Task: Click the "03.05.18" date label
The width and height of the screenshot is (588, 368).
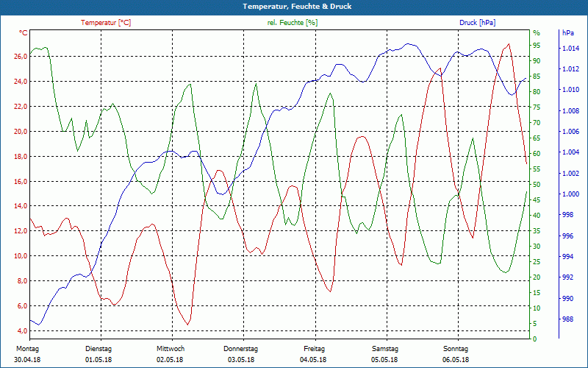Action: (x=241, y=360)
